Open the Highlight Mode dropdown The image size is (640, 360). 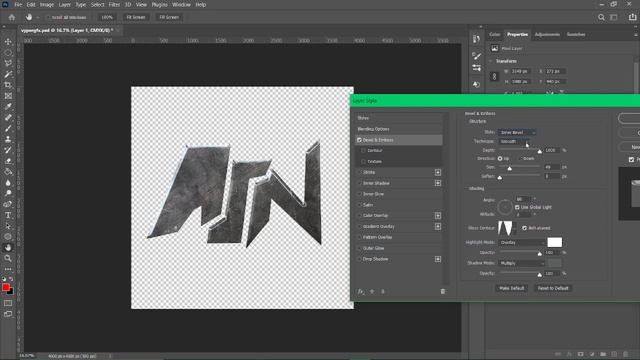pyautogui.click(x=522, y=242)
